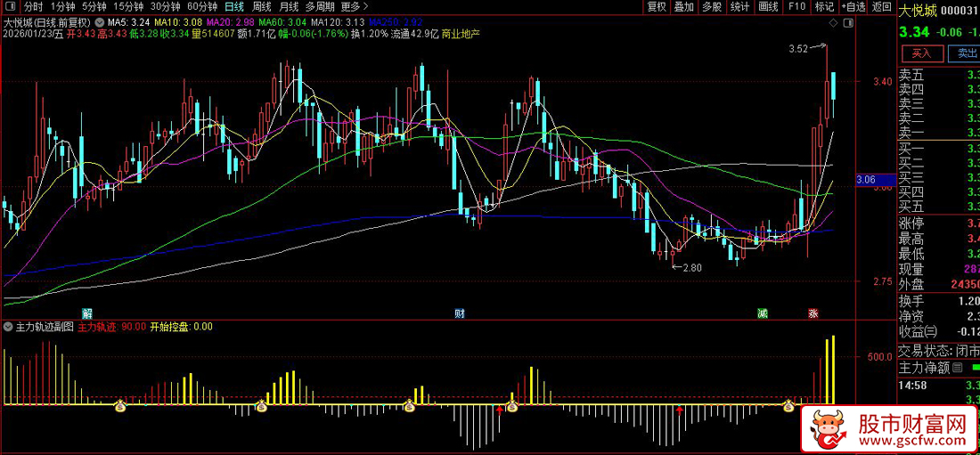Click the 3.06 price axis marker
This screenshot has width=980, height=455.
pyautogui.click(x=876, y=180)
